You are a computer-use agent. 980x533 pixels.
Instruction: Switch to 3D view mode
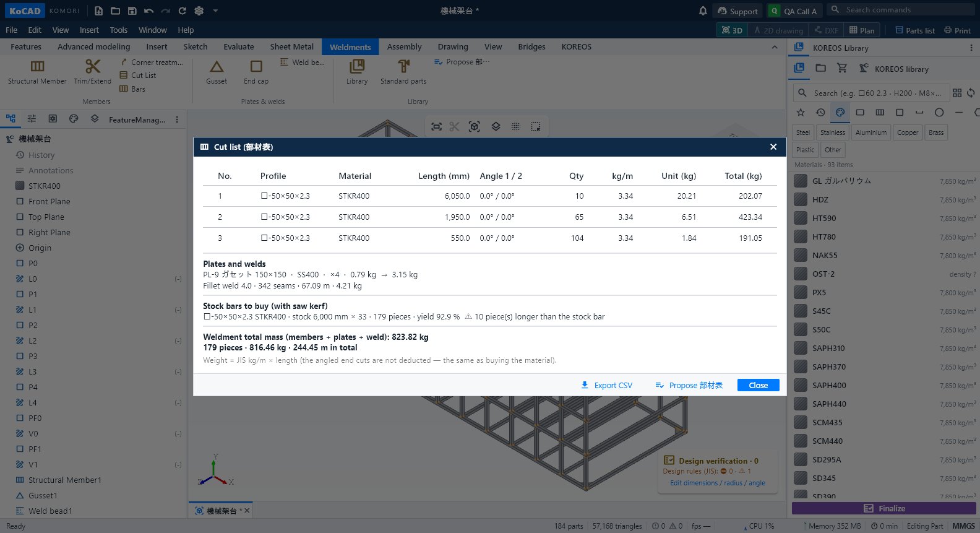pyautogui.click(x=732, y=30)
